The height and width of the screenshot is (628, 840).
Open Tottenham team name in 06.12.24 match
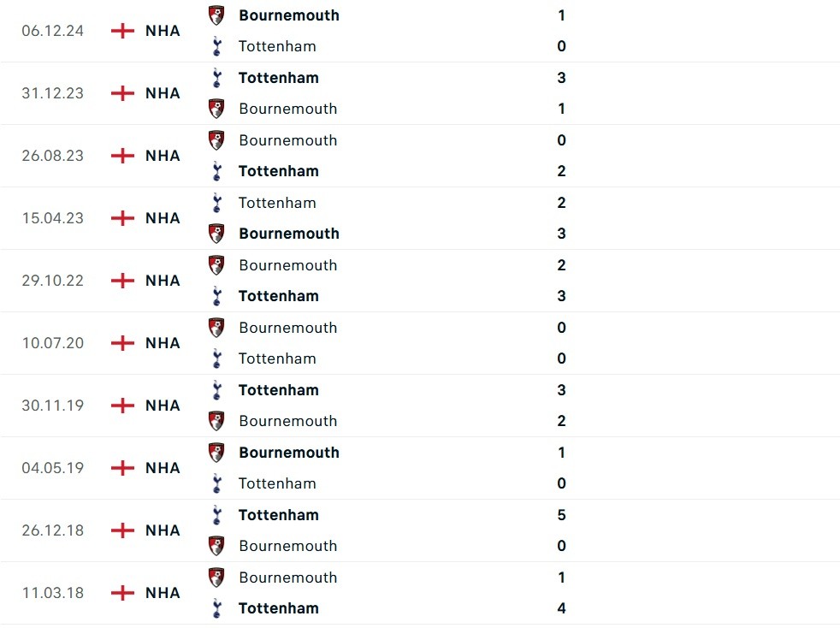(x=277, y=46)
